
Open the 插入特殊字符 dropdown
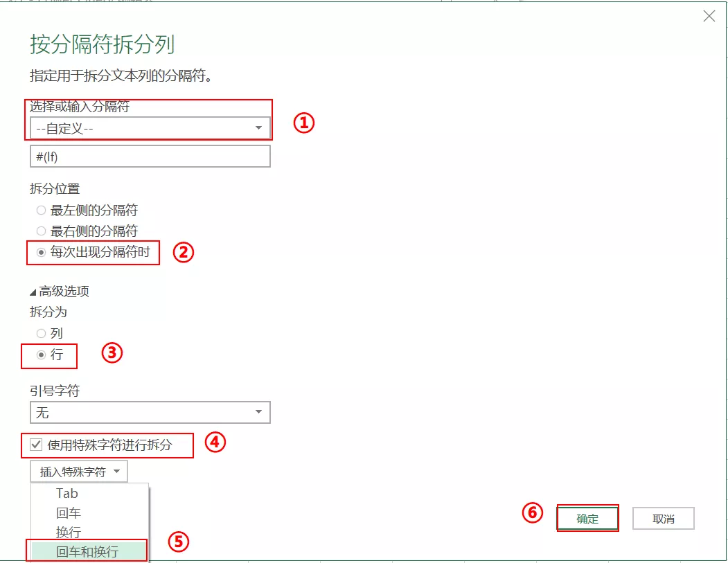click(x=78, y=471)
